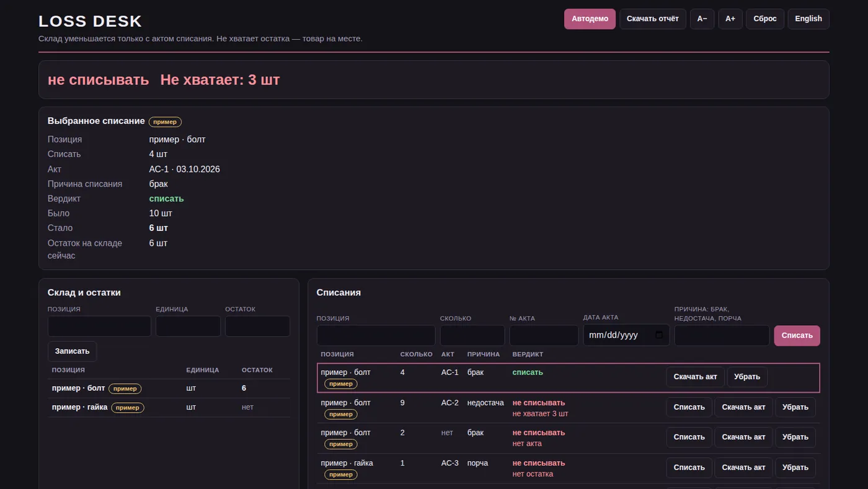
Task: Switch language to English
Action: tap(808, 19)
